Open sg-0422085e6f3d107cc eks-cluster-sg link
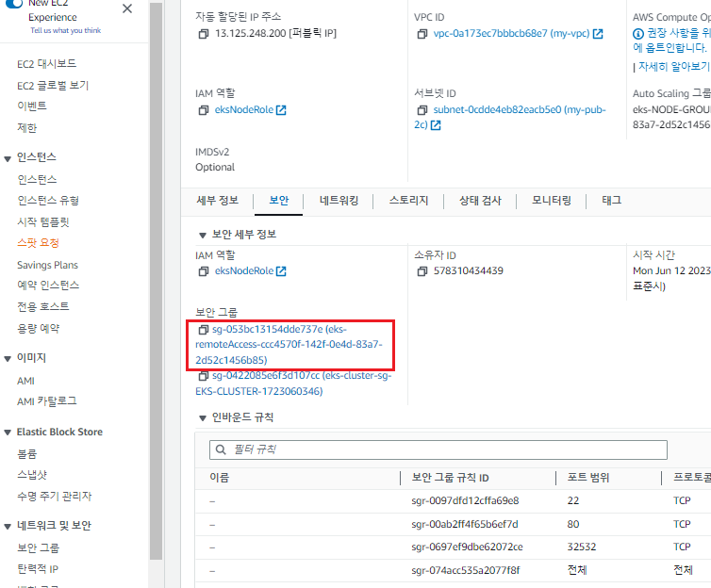Screen dimensions: 711x588 pyautogui.click(x=294, y=384)
